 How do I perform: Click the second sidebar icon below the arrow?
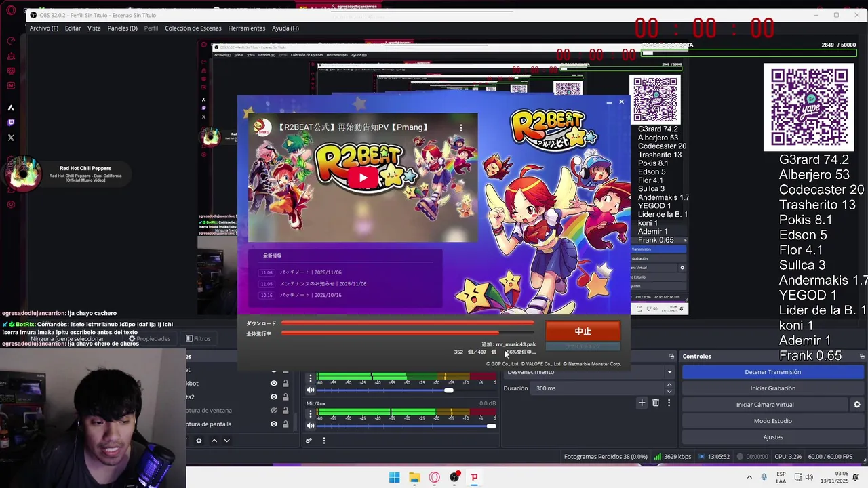[x=11, y=56]
